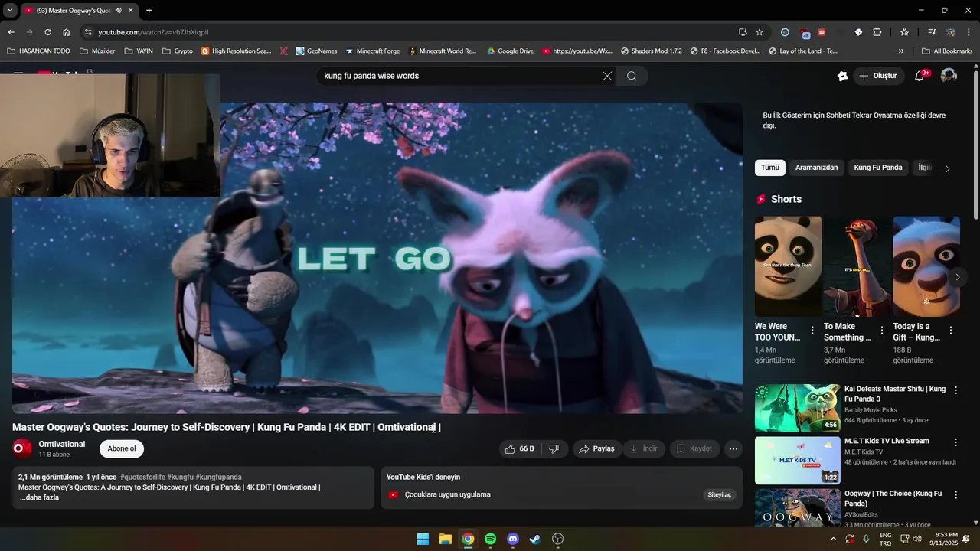The width and height of the screenshot is (980, 551).
Task: Bookmark this page with the star icon
Action: click(x=759, y=32)
